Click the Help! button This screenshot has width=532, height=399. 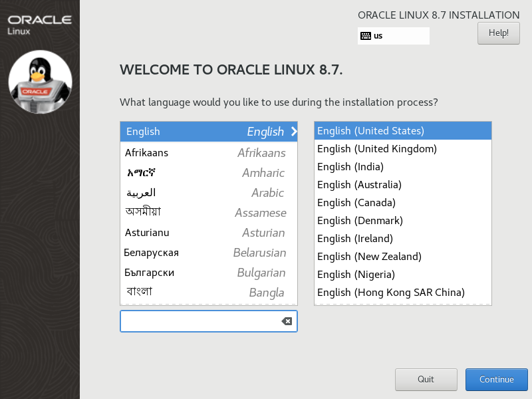point(498,33)
